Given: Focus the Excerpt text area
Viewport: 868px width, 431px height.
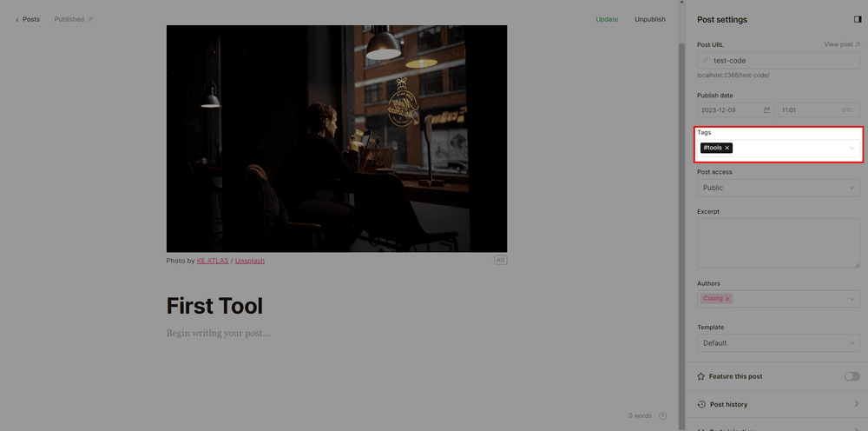Looking at the screenshot, I should [x=779, y=243].
